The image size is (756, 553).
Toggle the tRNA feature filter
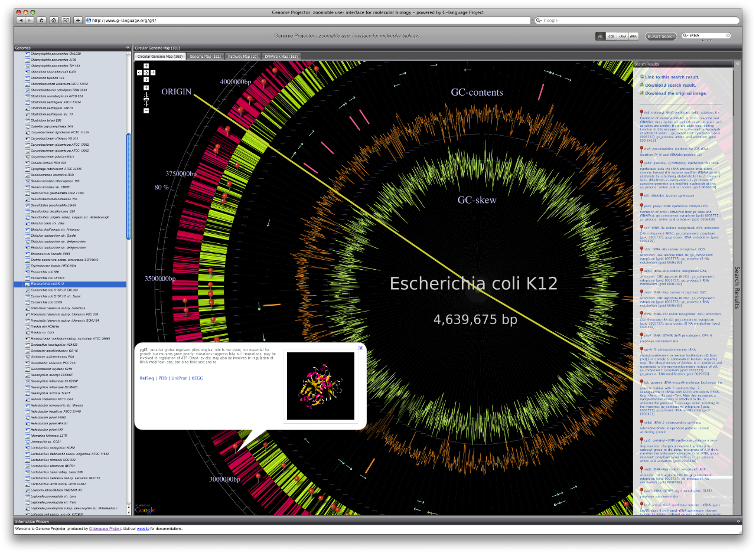point(623,36)
